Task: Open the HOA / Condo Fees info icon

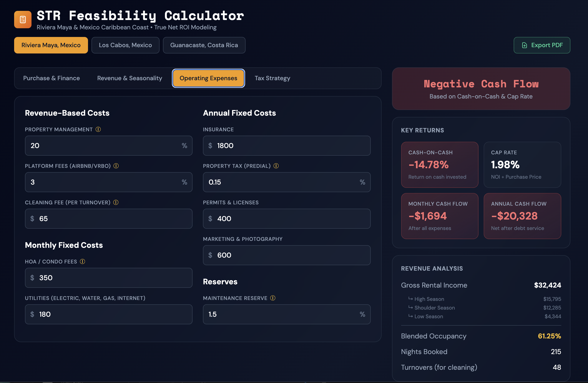Action: pyautogui.click(x=83, y=261)
